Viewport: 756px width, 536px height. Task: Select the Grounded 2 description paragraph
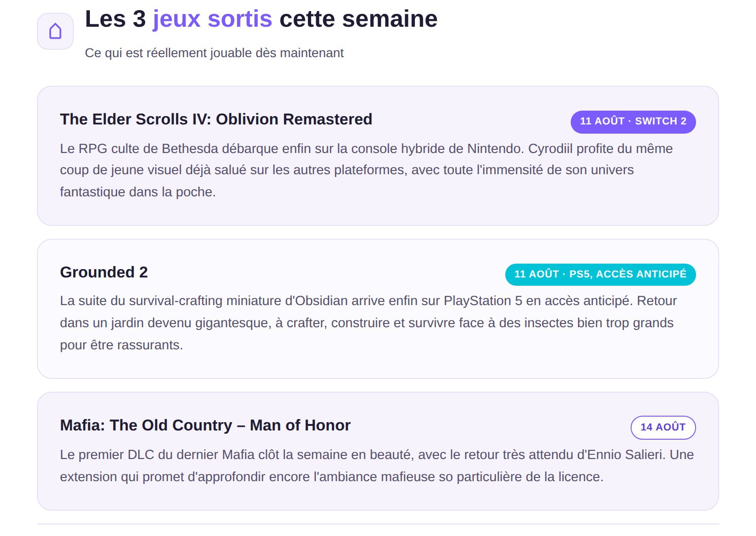(368, 323)
